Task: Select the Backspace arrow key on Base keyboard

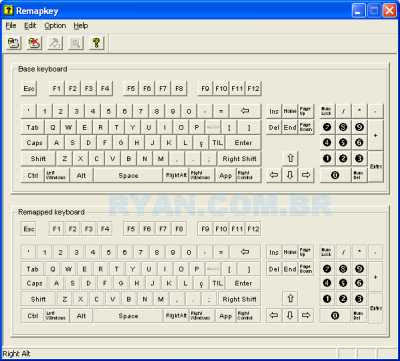Action: click(x=245, y=111)
